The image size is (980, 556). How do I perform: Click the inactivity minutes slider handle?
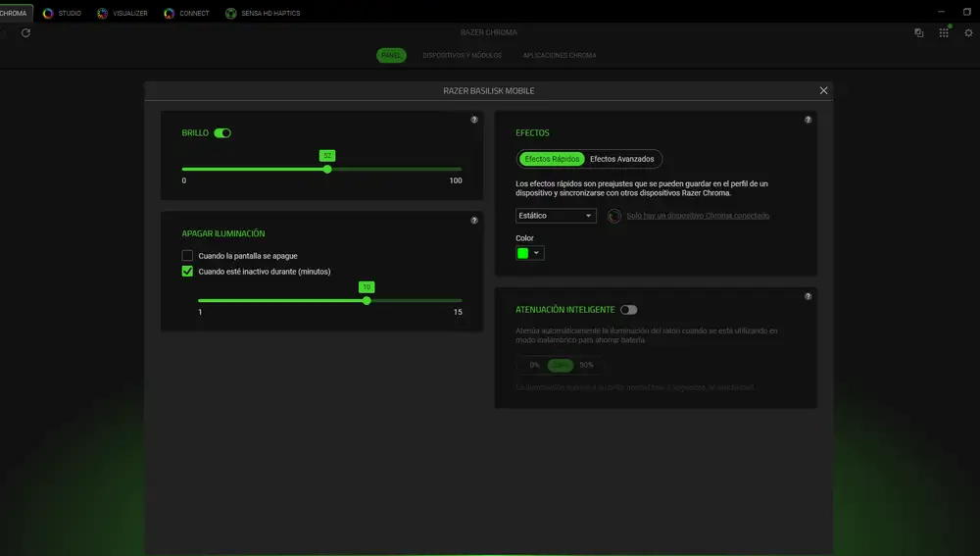click(367, 300)
